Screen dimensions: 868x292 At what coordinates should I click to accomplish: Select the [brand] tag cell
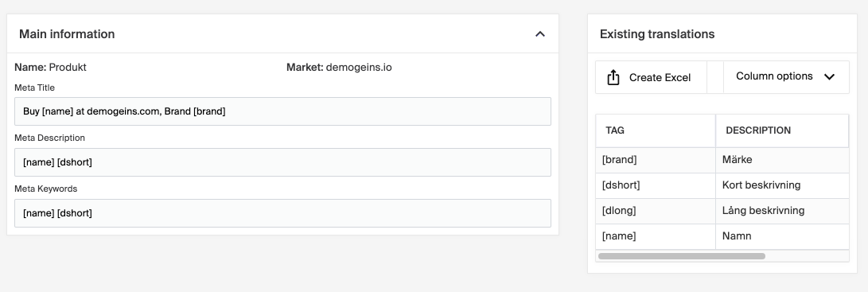(656, 160)
